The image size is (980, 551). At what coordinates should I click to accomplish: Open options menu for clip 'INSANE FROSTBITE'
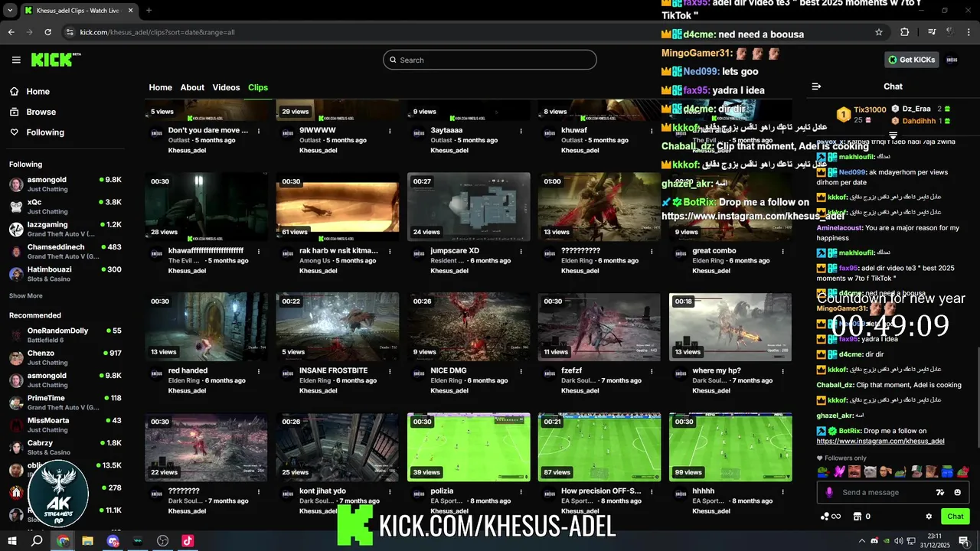click(x=390, y=371)
